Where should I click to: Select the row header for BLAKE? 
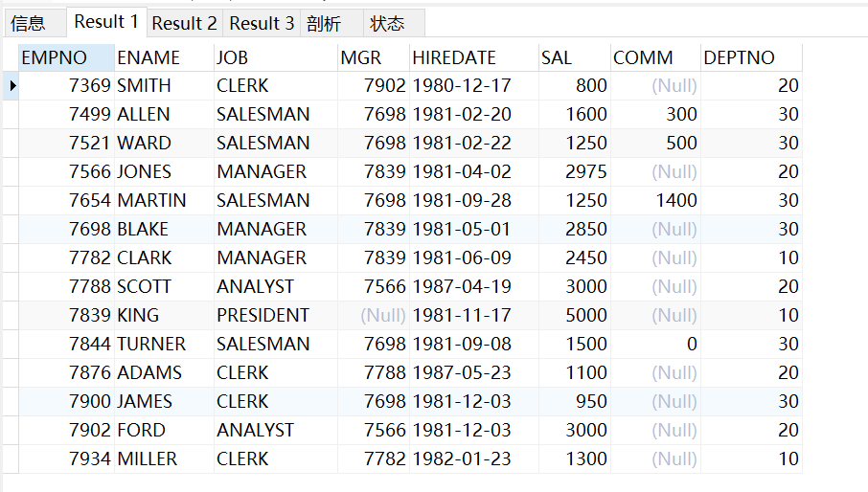[x=11, y=229]
